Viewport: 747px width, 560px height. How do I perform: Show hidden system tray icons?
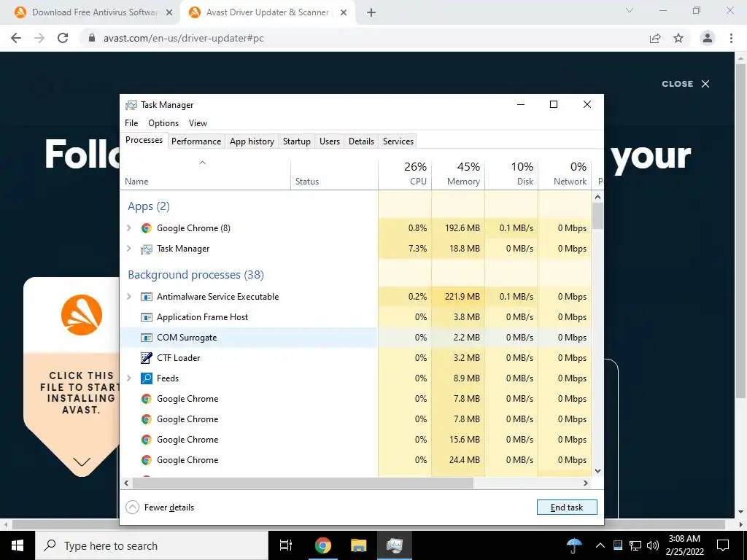coord(600,545)
